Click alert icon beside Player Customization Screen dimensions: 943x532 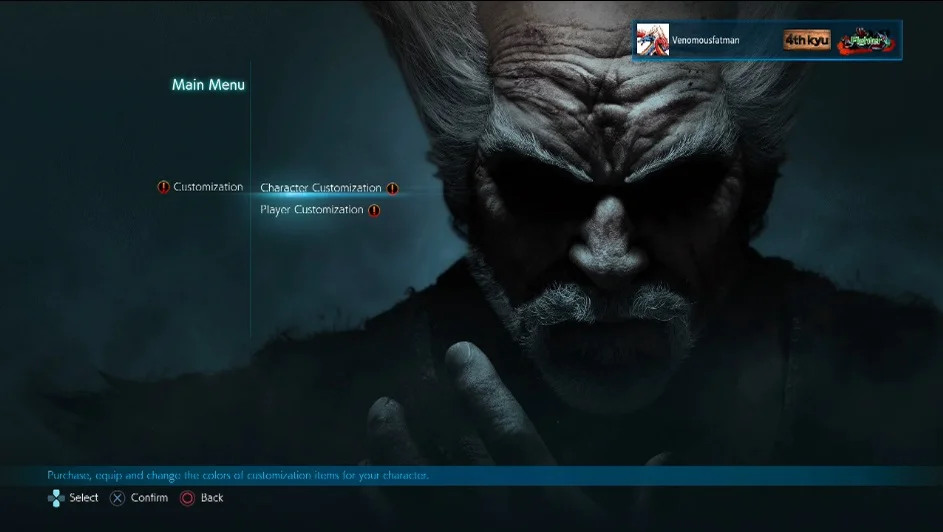[x=374, y=210]
